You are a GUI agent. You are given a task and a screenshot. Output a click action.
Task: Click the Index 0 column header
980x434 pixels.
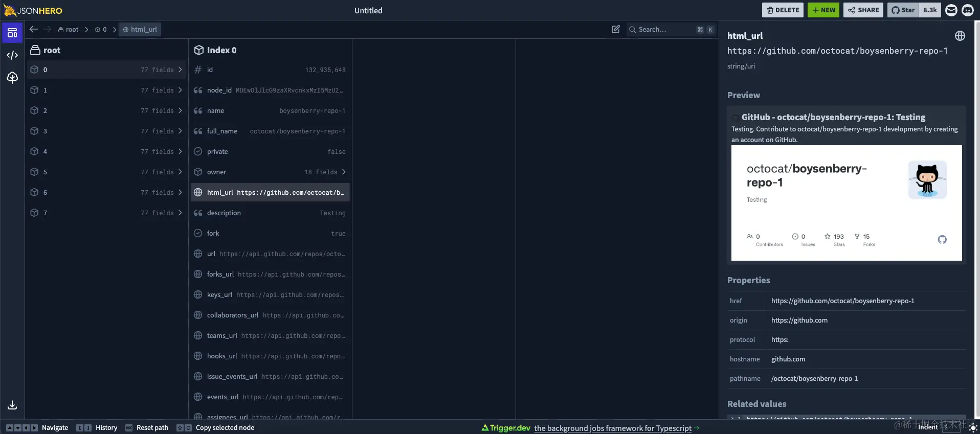point(215,50)
